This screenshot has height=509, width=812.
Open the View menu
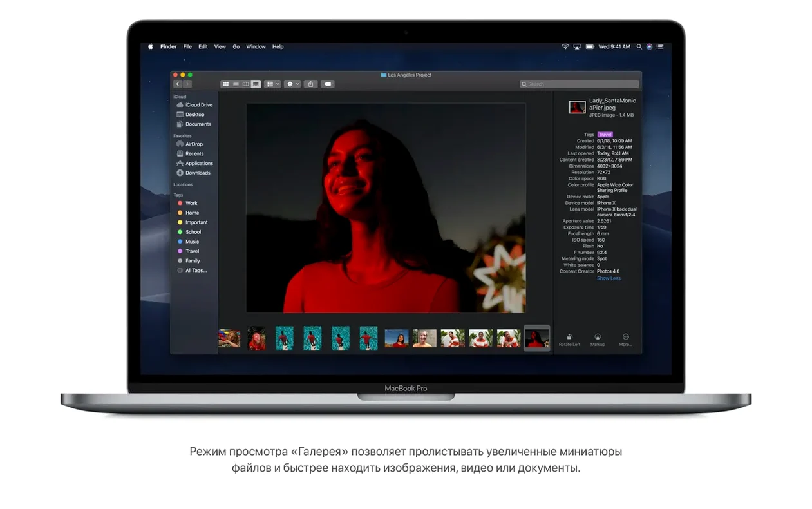pos(220,46)
